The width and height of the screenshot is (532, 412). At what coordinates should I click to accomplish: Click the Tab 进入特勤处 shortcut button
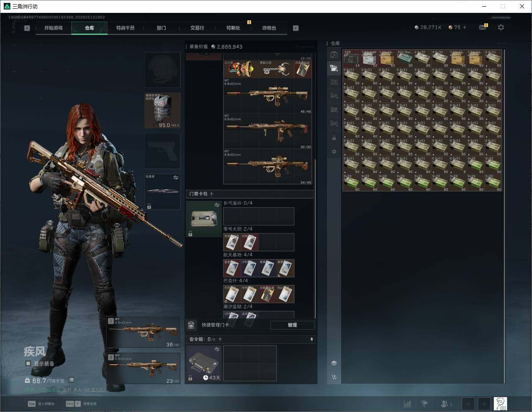[41, 403]
